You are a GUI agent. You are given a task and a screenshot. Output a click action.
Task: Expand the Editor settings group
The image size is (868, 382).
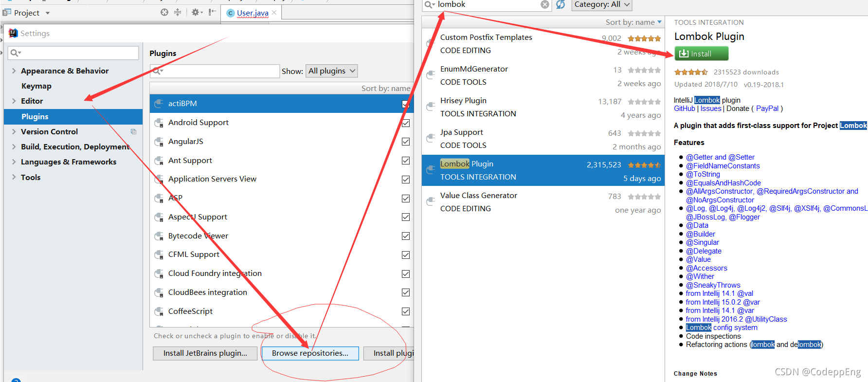[14, 101]
